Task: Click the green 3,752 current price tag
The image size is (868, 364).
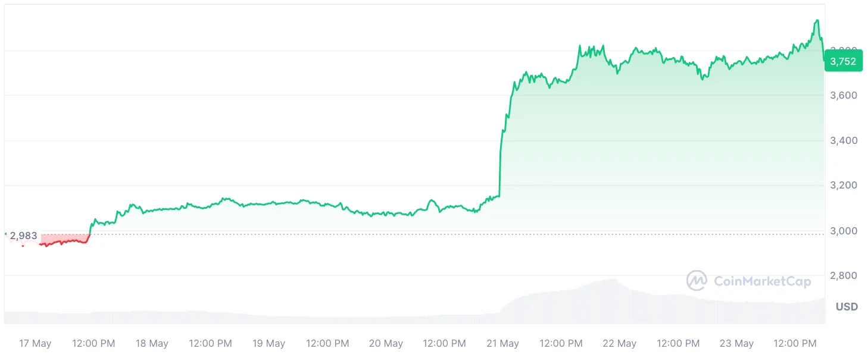Action: [843, 61]
